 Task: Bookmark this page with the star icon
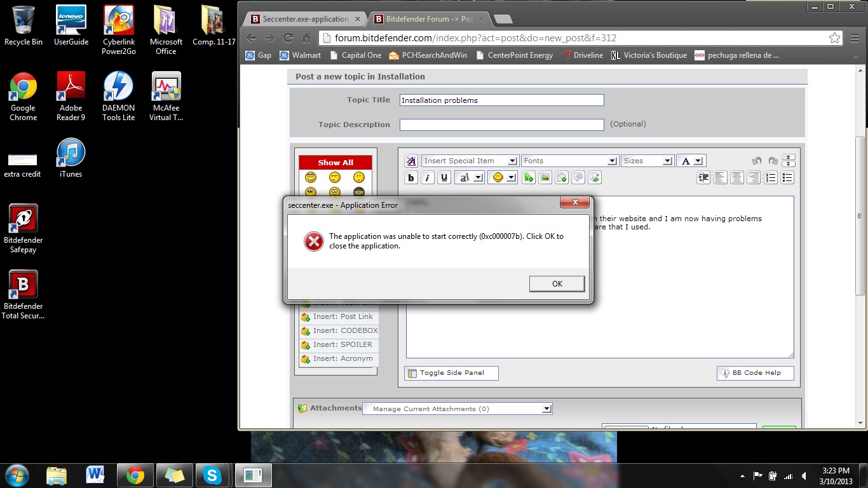pos(834,38)
